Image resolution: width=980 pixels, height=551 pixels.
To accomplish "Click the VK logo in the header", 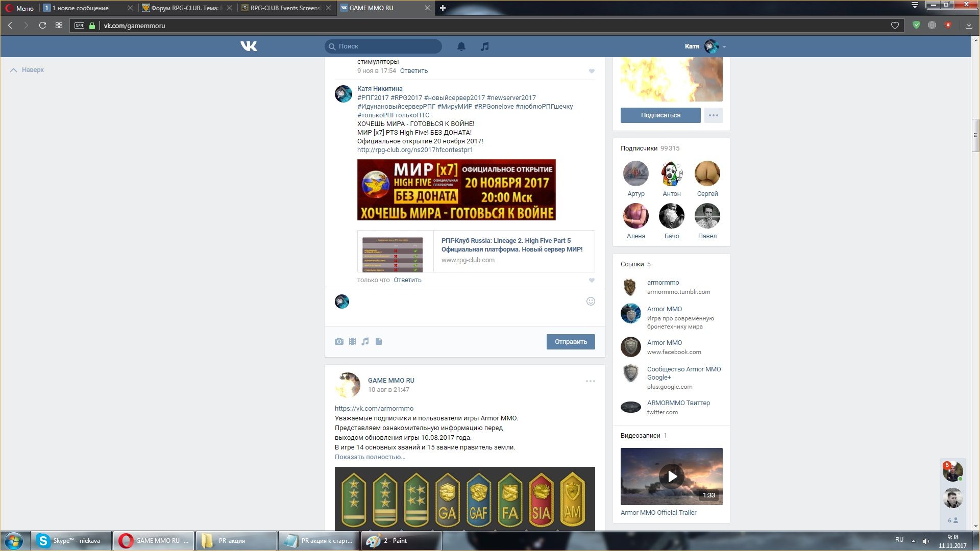I will tap(249, 46).
